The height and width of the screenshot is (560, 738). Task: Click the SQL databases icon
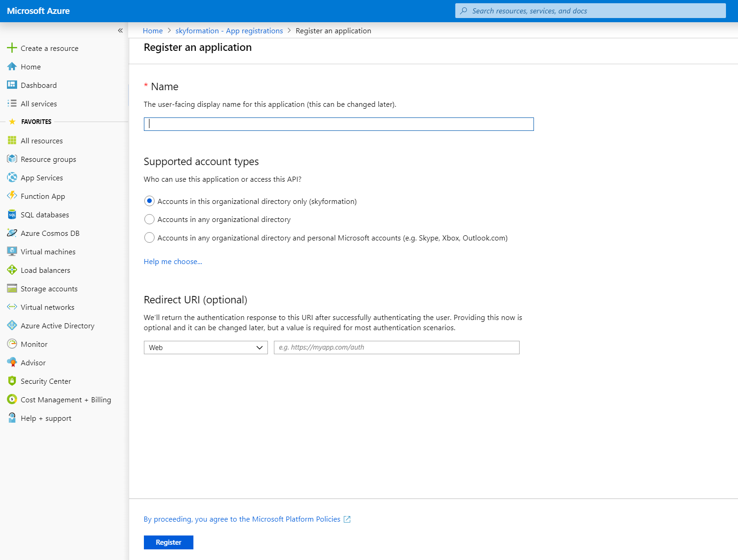point(12,215)
